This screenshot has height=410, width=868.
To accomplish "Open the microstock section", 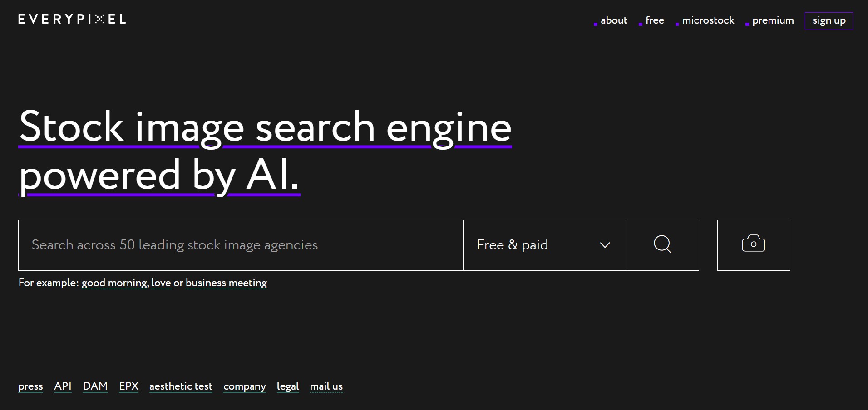I will (x=708, y=20).
